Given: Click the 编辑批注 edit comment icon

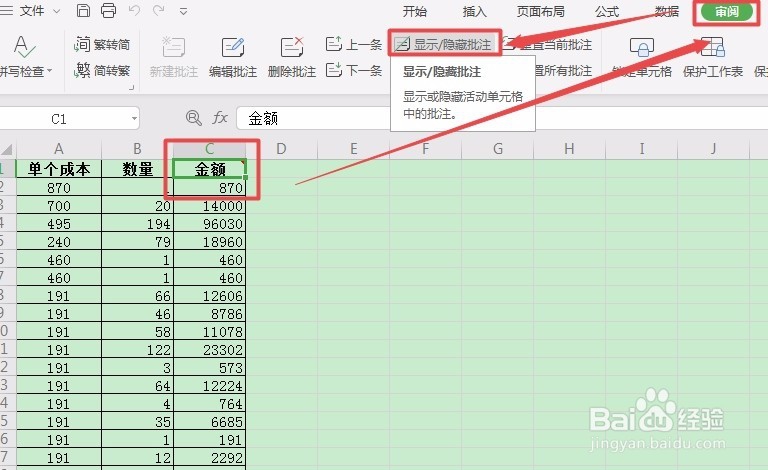Looking at the screenshot, I should pos(233,47).
